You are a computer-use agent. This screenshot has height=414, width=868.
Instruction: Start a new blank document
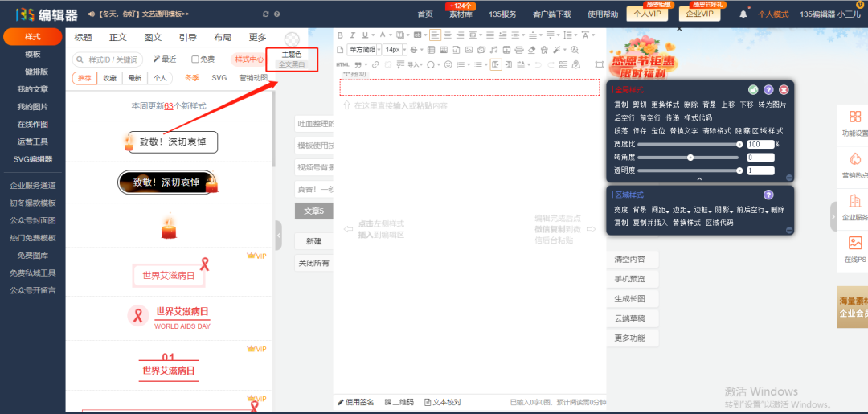[x=340, y=50]
